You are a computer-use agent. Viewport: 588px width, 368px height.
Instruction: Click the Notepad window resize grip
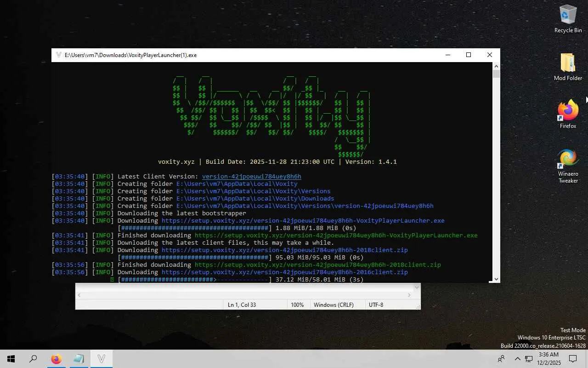(x=417, y=306)
